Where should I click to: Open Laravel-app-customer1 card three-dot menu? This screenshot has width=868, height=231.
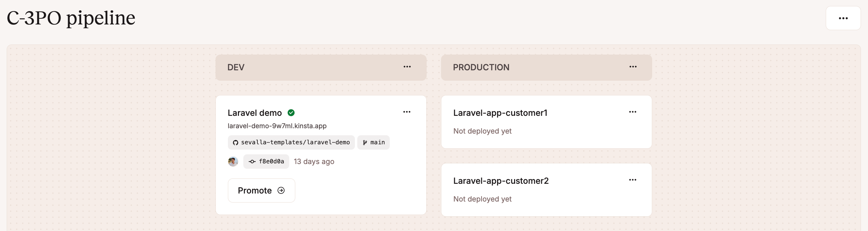[x=632, y=112]
